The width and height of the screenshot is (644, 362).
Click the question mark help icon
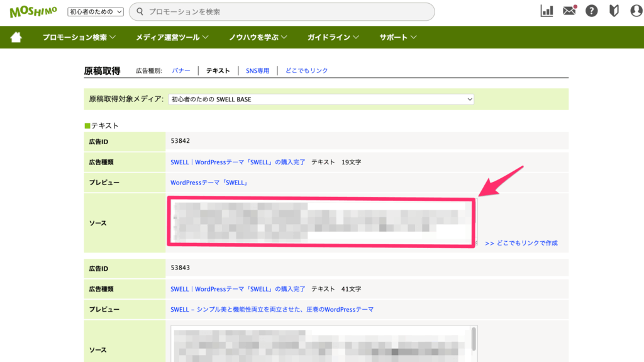click(591, 11)
